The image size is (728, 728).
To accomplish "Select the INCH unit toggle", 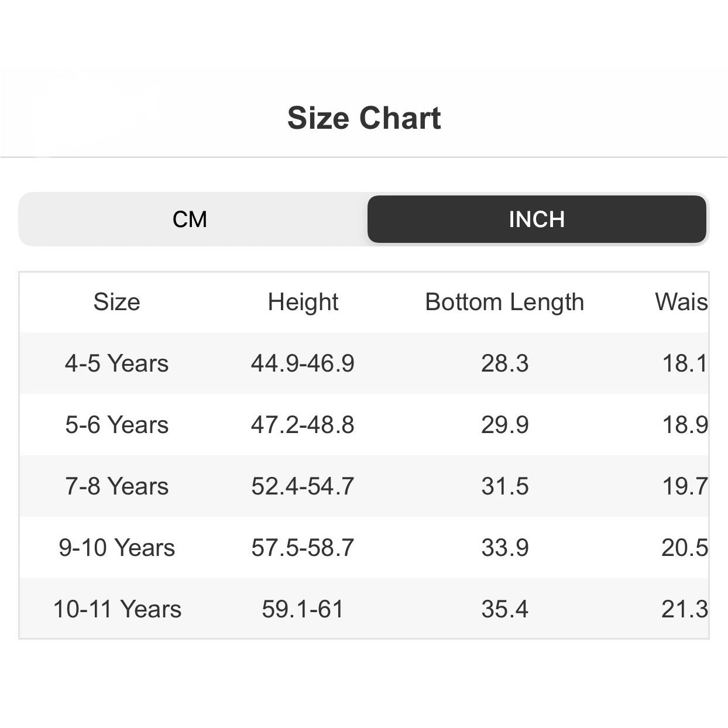I will [x=537, y=219].
